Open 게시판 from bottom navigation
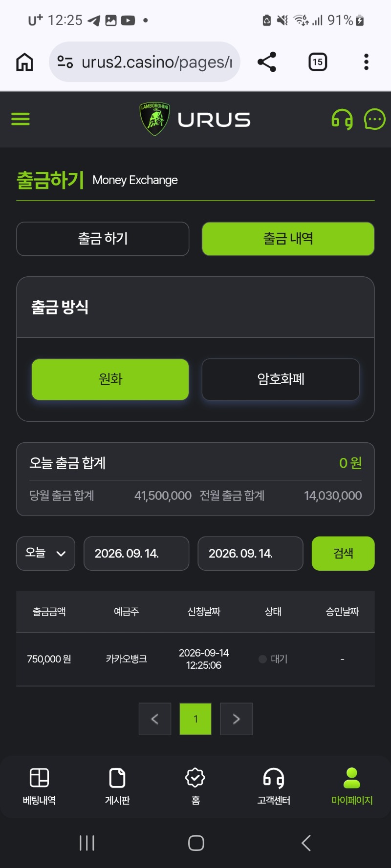 point(117,786)
